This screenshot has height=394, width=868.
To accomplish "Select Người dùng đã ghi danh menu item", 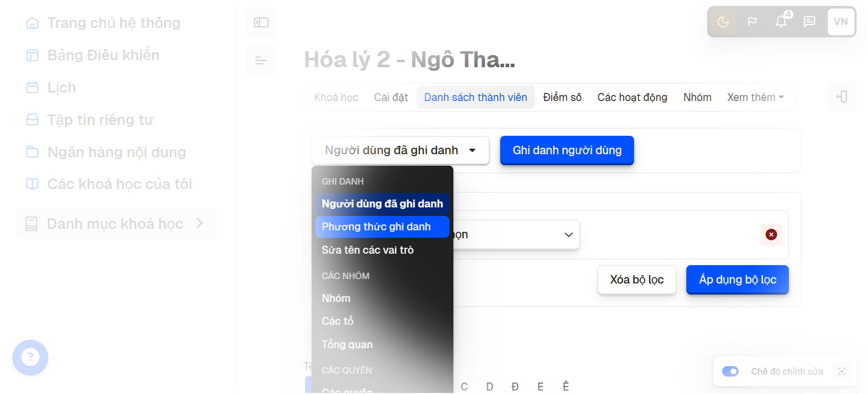I will 382,203.
